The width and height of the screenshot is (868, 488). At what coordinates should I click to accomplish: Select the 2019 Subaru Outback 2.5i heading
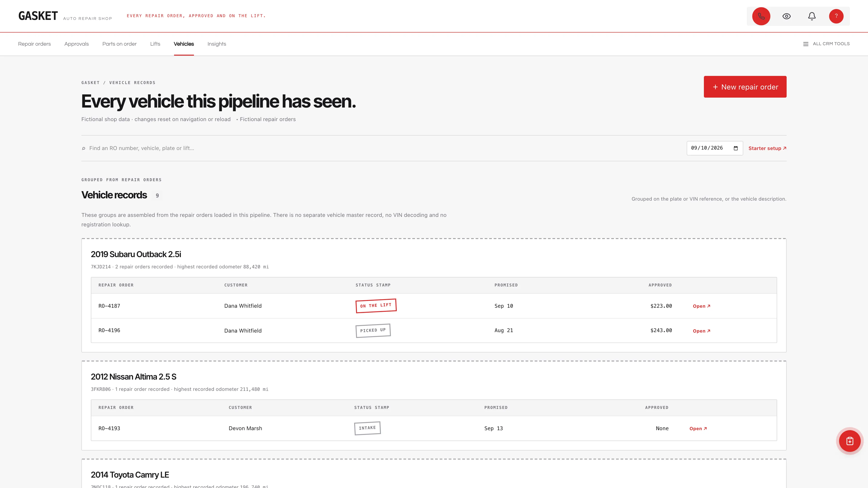tap(136, 254)
